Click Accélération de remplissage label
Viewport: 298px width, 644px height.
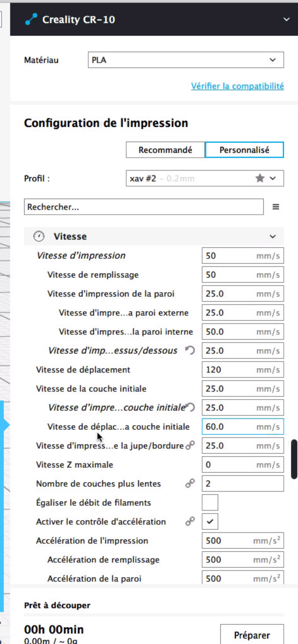[103, 559]
